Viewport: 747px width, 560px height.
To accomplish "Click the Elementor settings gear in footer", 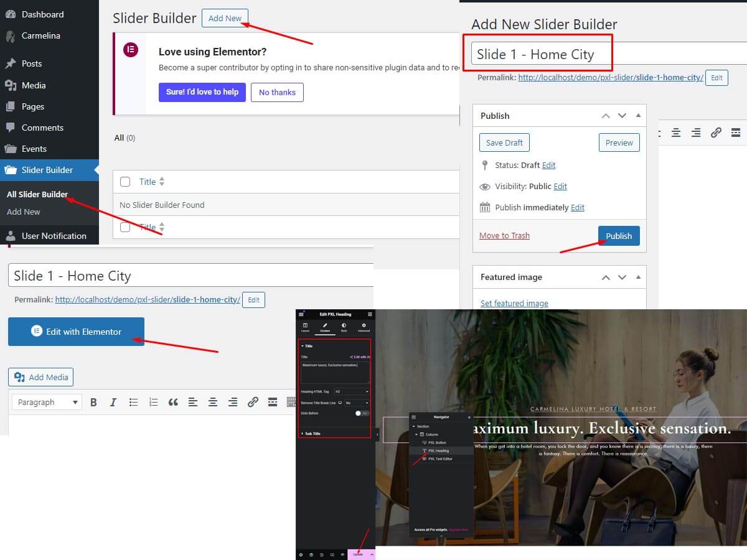I will click(301, 554).
